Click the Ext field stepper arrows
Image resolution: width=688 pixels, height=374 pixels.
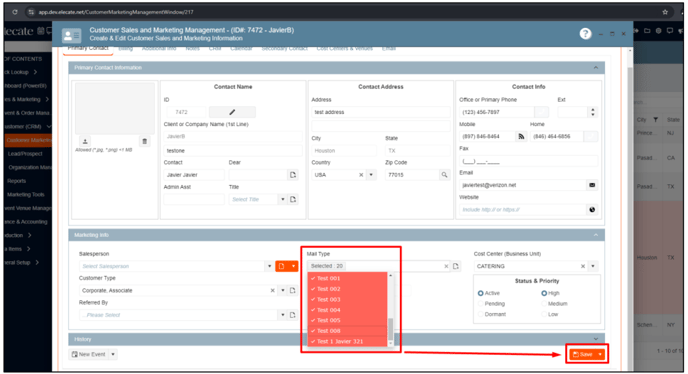tap(593, 112)
